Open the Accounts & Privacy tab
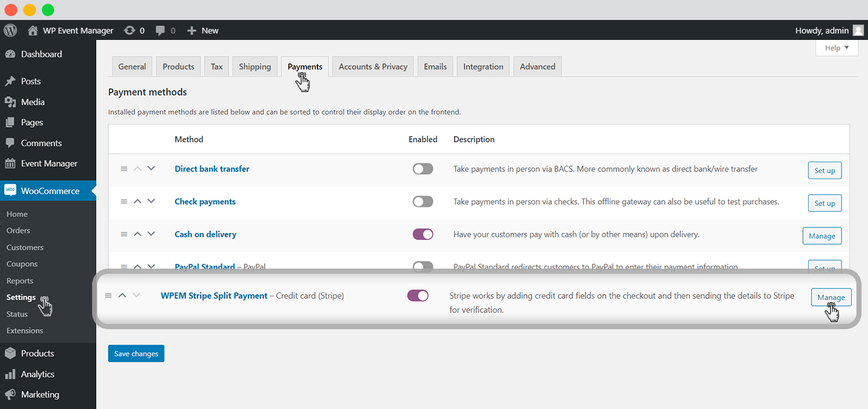 [373, 66]
